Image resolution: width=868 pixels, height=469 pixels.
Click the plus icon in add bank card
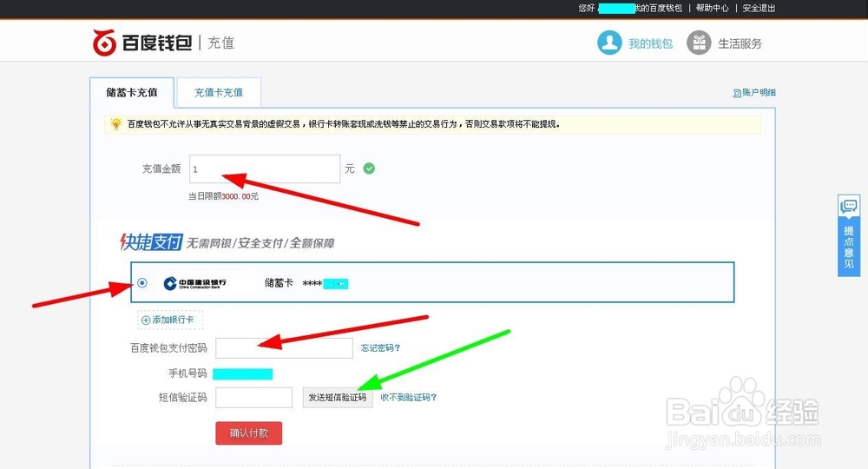(x=146, y=320)
